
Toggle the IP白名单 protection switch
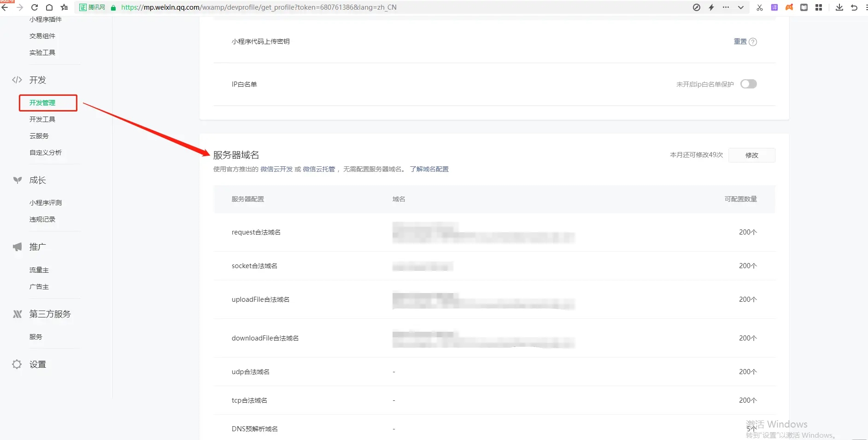748,84
